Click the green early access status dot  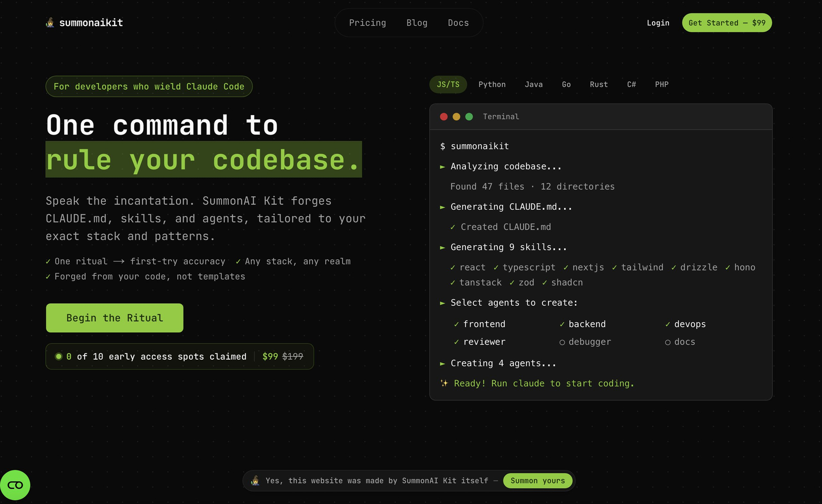click(x=59, y=357)
